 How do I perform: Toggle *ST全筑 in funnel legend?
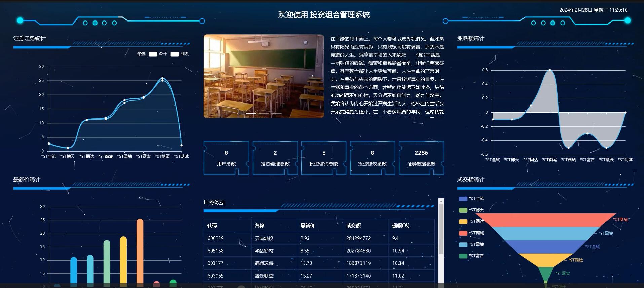(x=471, y=199)
